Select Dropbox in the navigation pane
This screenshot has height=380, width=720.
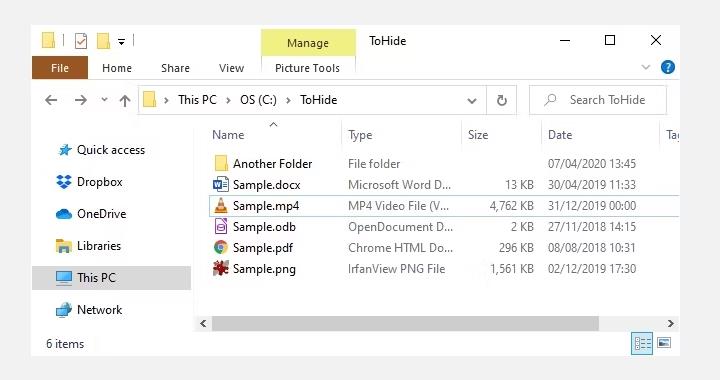[100, 182]
